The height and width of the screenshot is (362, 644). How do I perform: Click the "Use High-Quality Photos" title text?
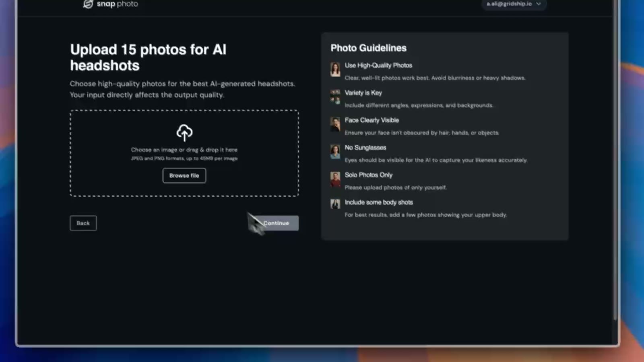(378, 65)
